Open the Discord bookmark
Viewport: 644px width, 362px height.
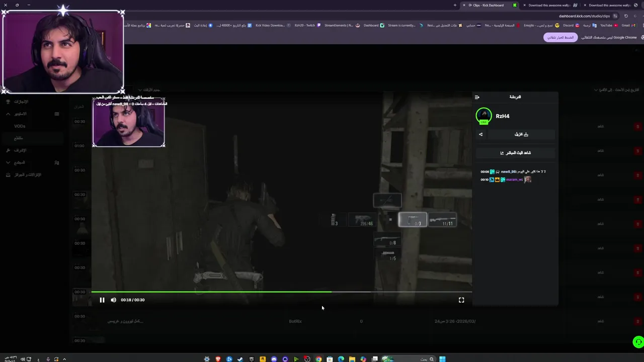click(571, 25)
